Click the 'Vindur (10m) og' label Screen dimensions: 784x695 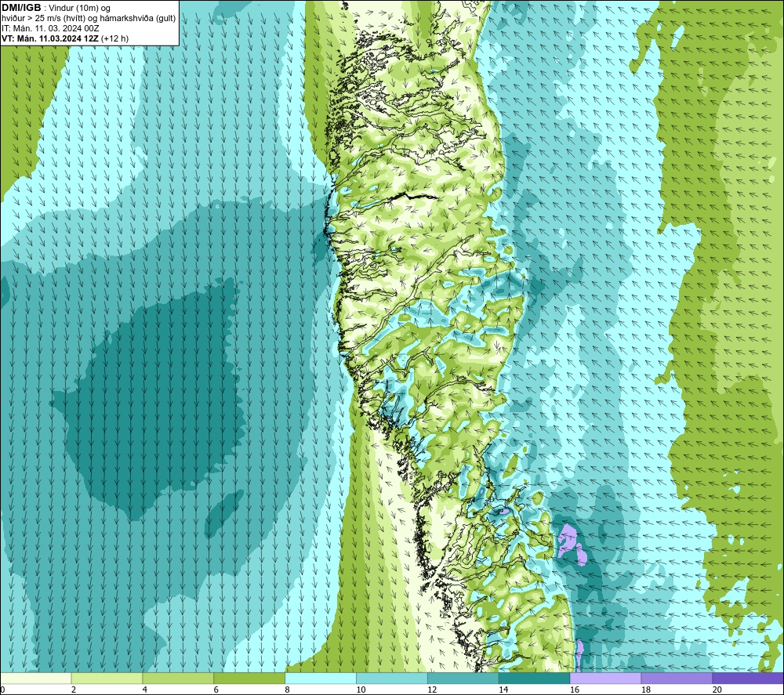coord(79,9)
